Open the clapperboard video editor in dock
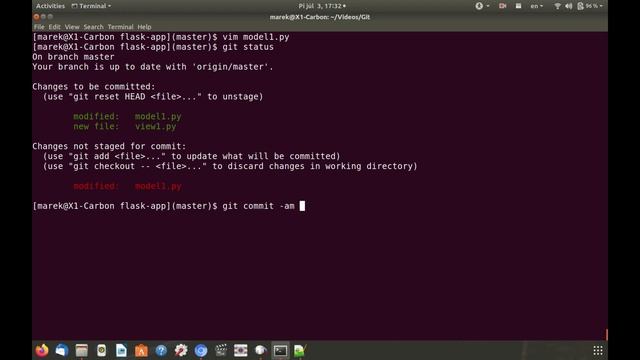The width and height of the screenshot is (640, 360). [x=221, y=350]
